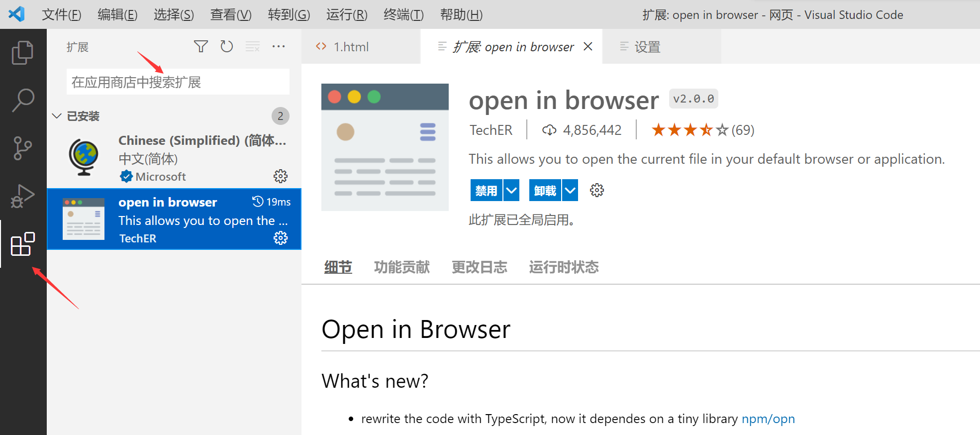Click the version badge v2.0.0

click(693, 99)
